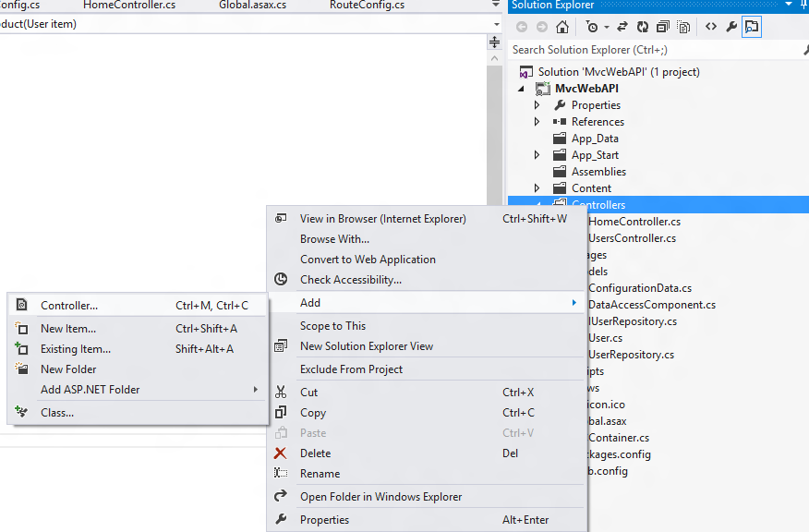Select IUserRepository.cs file

pyautogui.click(x=633, y=321)
